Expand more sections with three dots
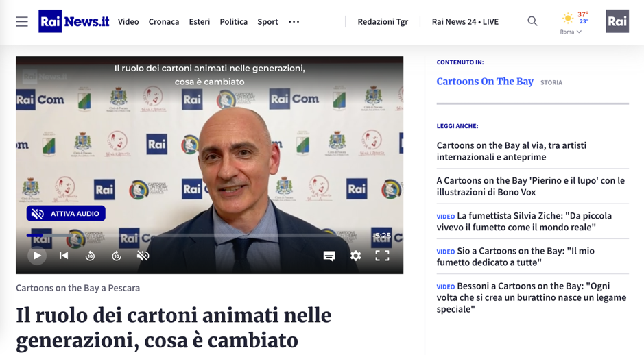644x355 pixels. coord(294,22)
